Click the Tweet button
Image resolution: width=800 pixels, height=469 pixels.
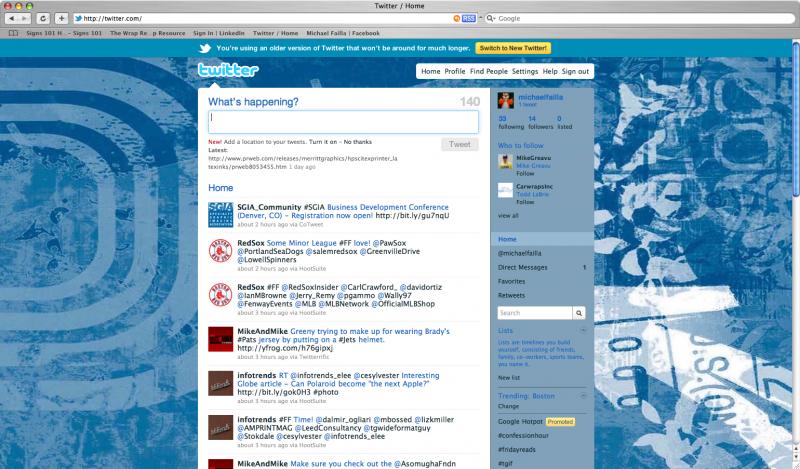pyautogui.click(x=460, y=144)
